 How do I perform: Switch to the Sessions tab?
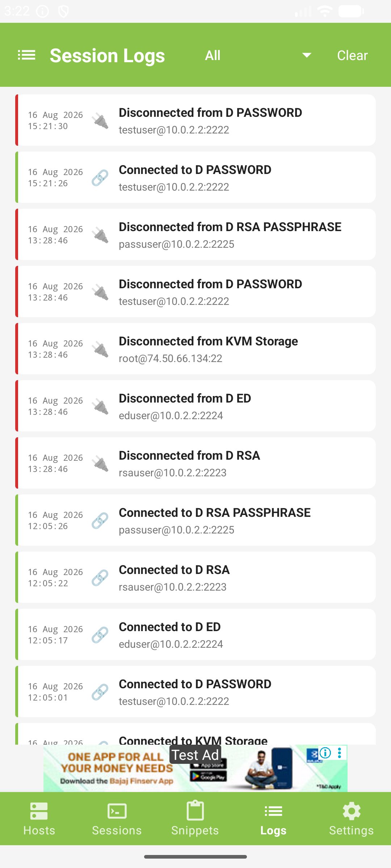(117, 819)
